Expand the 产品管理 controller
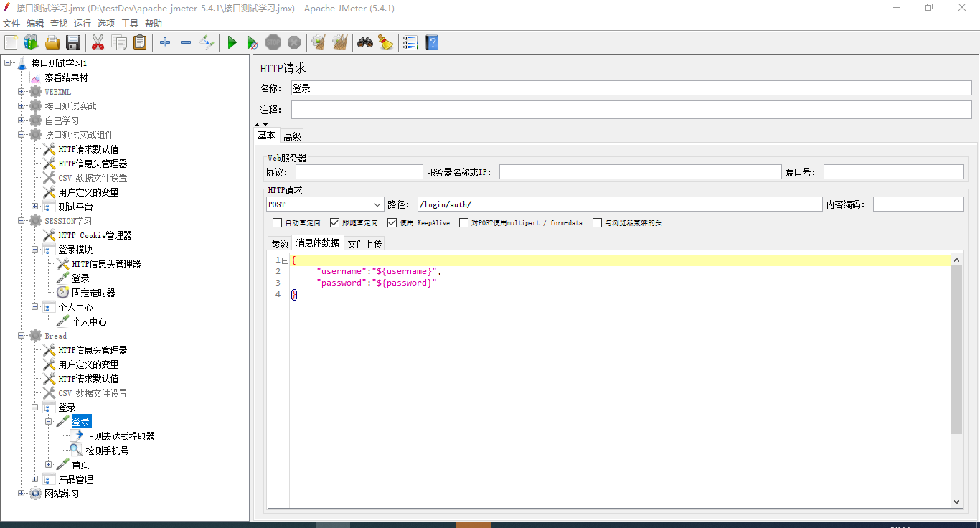This screenshot has width=980, height=528. coord(35,479)
